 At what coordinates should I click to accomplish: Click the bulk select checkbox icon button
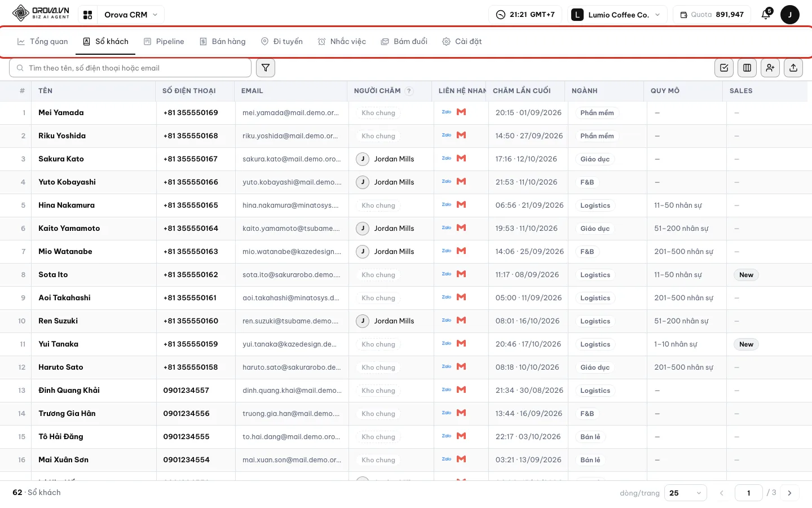[x=724, y=68]
